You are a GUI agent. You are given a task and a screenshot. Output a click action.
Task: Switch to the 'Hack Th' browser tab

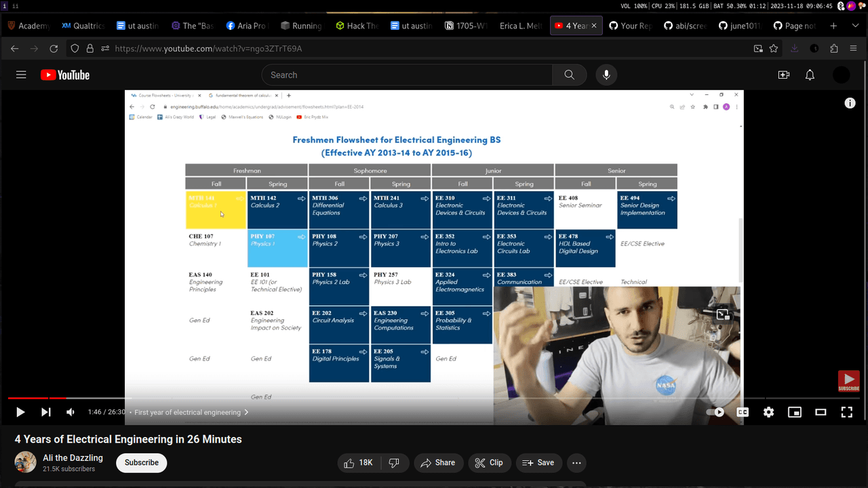[x=357, y=26]
